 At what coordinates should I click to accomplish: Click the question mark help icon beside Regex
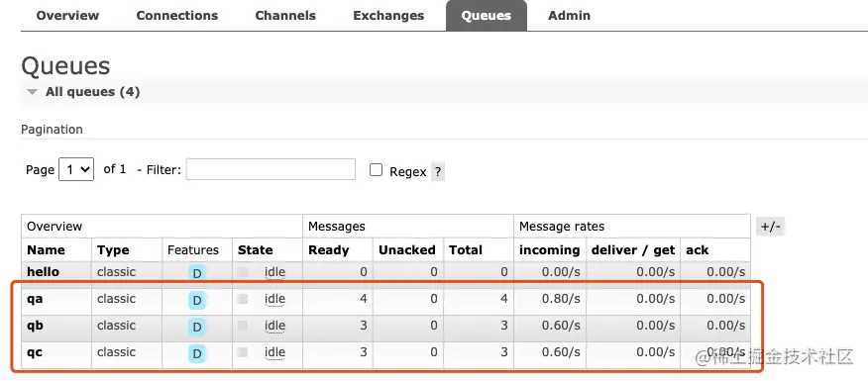pyautogui.click(x=438, y=171)
